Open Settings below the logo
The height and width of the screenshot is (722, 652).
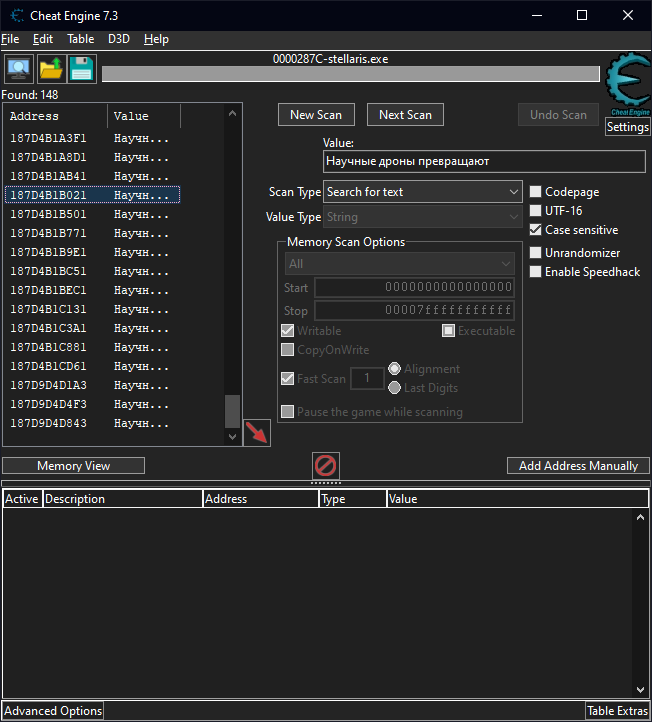tap(628, 127)
